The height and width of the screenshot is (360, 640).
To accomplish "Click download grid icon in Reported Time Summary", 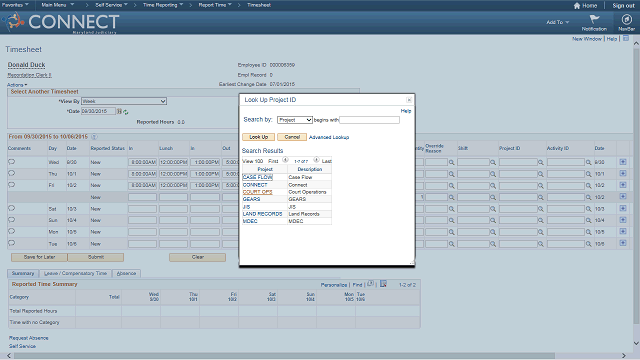I will (x=383, y=284).
